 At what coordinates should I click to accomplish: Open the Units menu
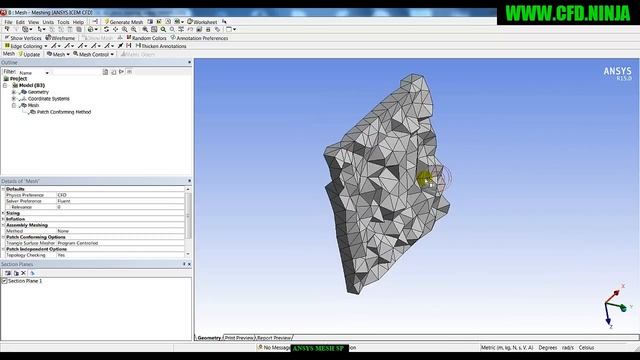point(48,22)
